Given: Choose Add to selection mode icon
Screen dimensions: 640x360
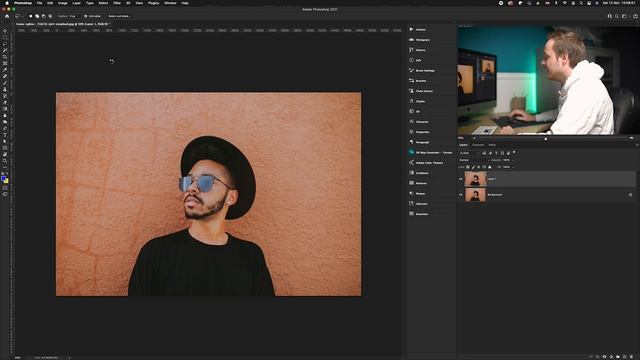Looking at the screenshot, I should coord(37,16).
